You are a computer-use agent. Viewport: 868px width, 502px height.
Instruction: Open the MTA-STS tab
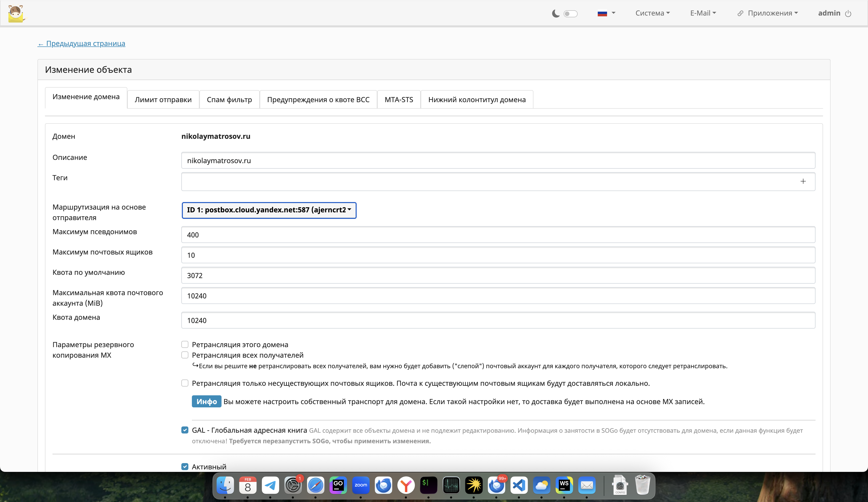point(399,99)
